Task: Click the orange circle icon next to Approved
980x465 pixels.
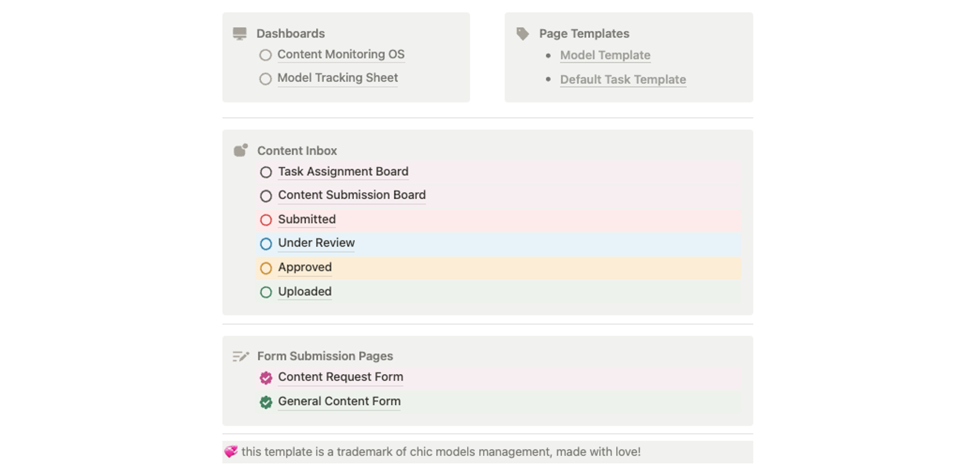Action: point(266,268)
